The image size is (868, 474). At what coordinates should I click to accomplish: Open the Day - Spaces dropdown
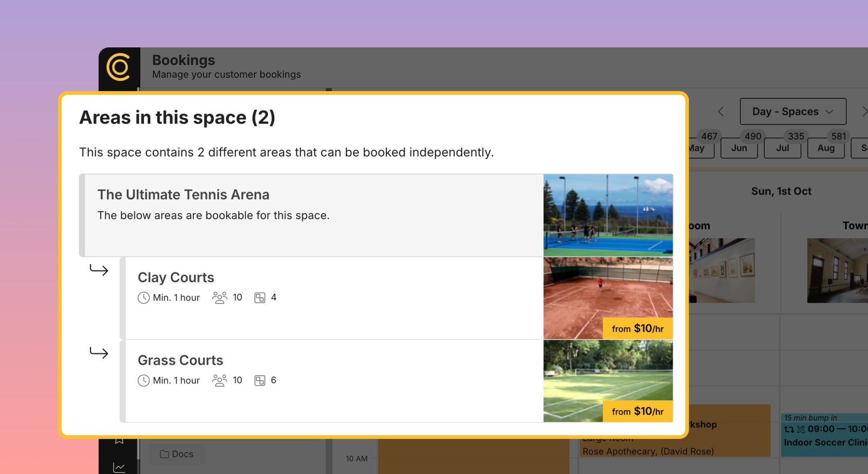coord(793,112)
